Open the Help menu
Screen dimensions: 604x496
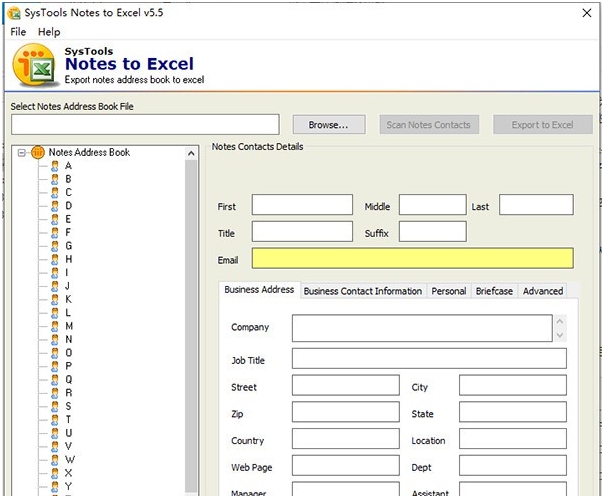[x=49, y=32]
